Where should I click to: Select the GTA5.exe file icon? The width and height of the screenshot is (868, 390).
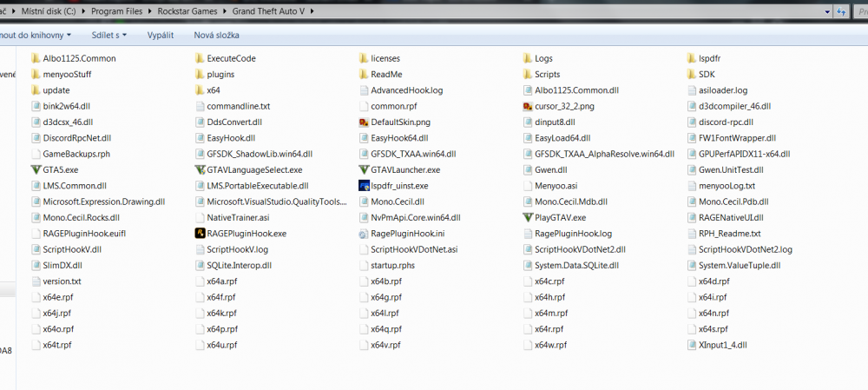36,169
